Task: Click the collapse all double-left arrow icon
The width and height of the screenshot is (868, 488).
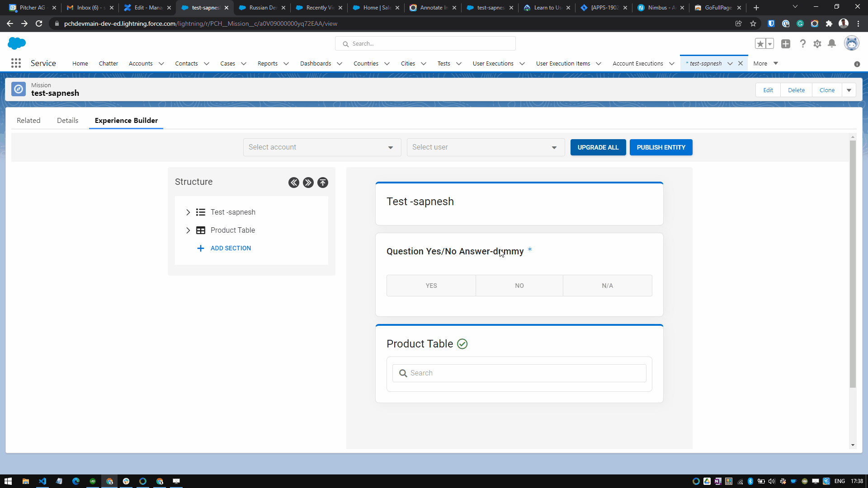Action: [294, 183]
